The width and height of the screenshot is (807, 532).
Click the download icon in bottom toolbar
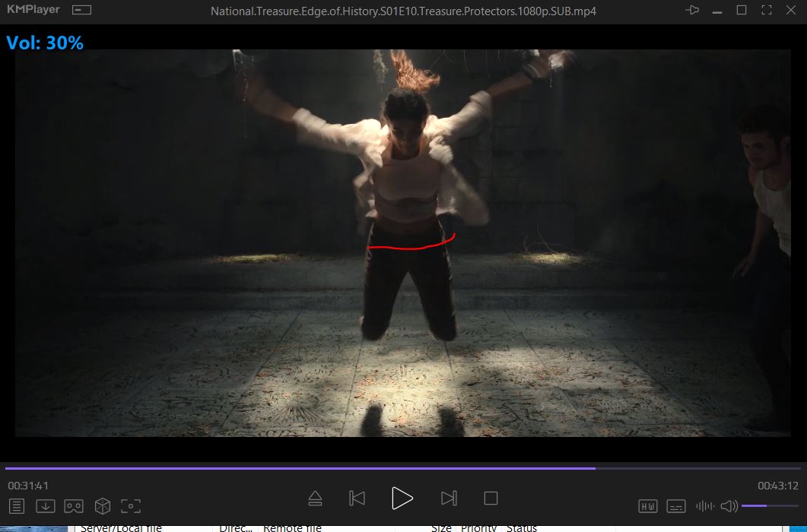(46, 505)
